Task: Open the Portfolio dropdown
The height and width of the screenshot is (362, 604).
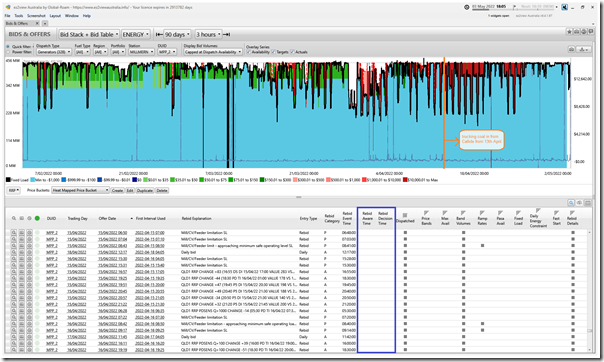Action: 118,52
